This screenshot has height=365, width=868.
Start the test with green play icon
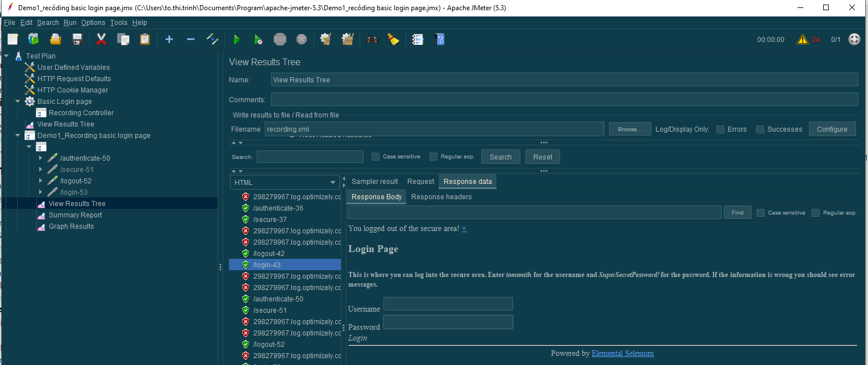point(237,39)
